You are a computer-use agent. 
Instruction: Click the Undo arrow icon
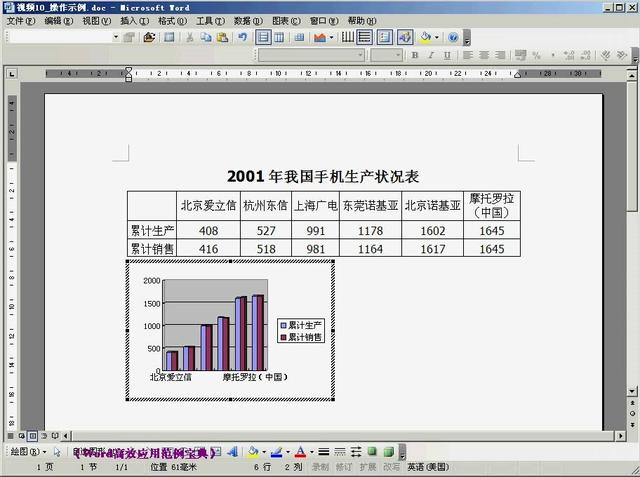click(x=242, y=38)
